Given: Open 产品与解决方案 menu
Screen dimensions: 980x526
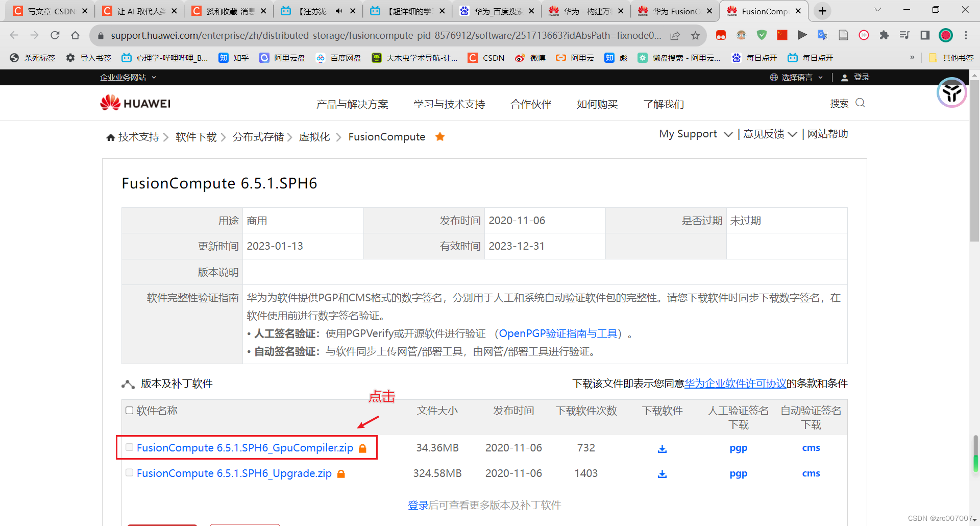Looking at the screenshot, I should click(x=352, y=104).
